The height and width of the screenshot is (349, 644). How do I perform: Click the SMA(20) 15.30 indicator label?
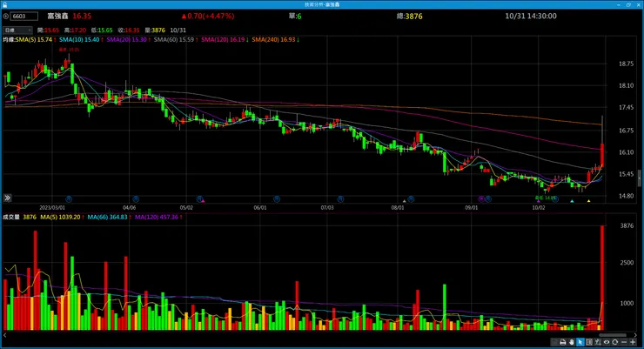tap(128, 40)
